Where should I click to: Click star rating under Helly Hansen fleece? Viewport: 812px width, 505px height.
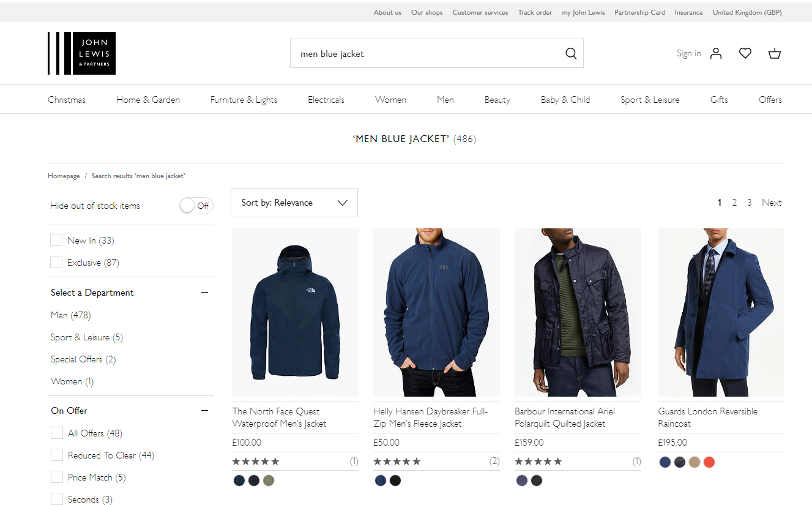click(x=397, y=462)
